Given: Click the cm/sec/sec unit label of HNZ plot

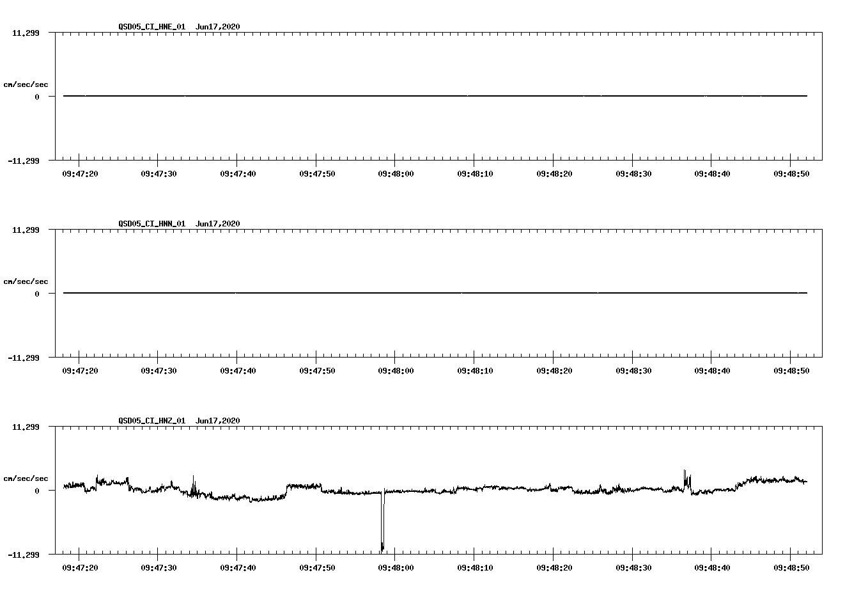Looking at the screenshot, I should coord(26,478).
